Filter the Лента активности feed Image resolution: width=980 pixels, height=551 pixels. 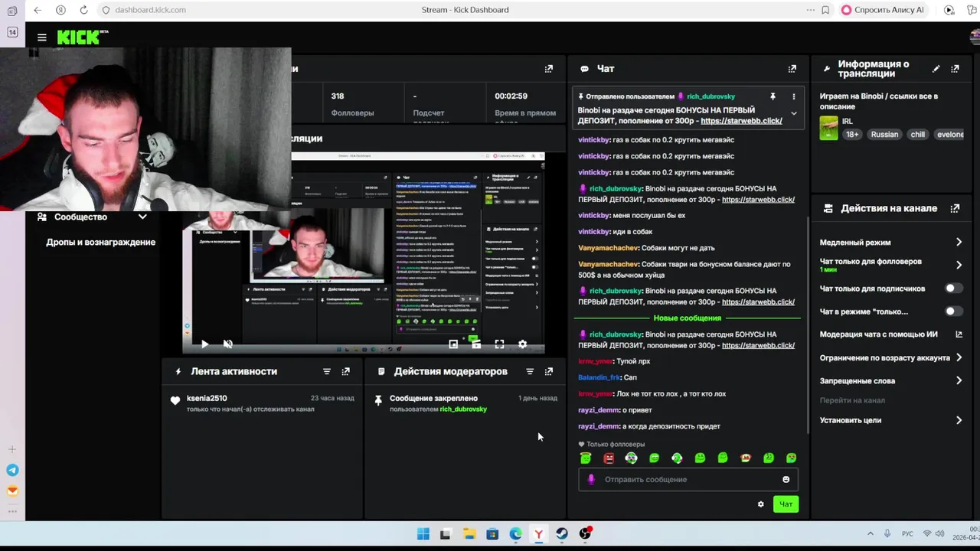tap(327, 371)
